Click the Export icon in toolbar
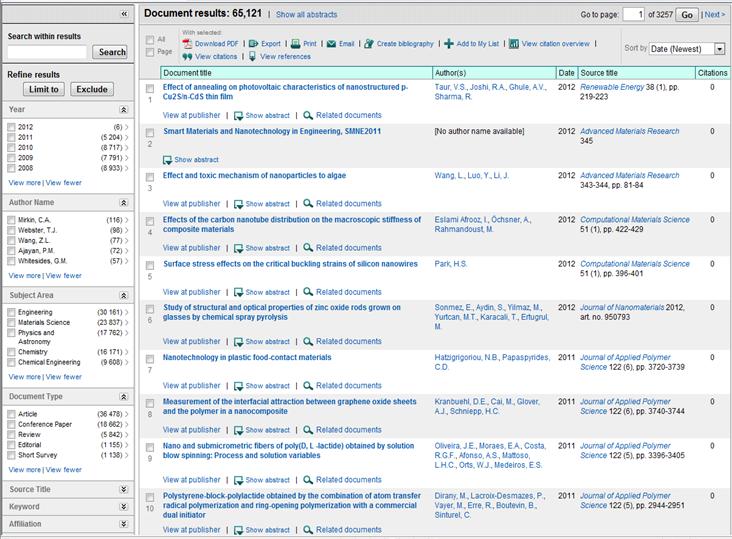The image size is (732, 539). pos(253,44)
